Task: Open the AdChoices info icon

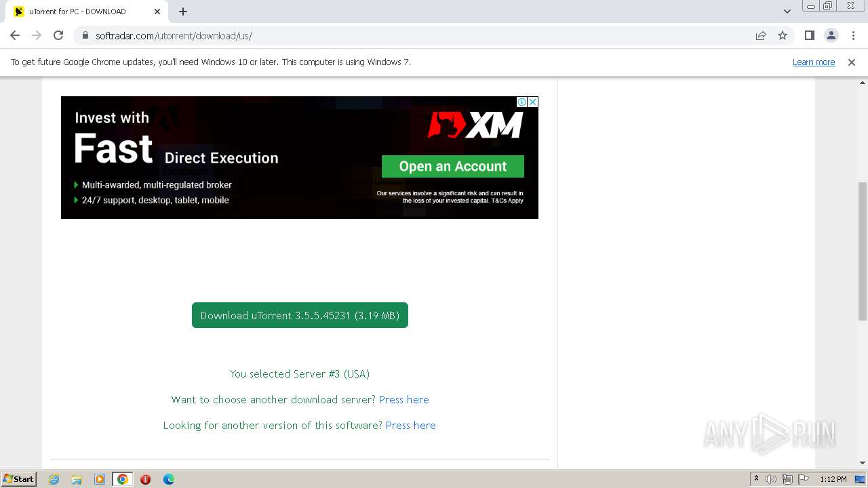Action: [522, 102]
